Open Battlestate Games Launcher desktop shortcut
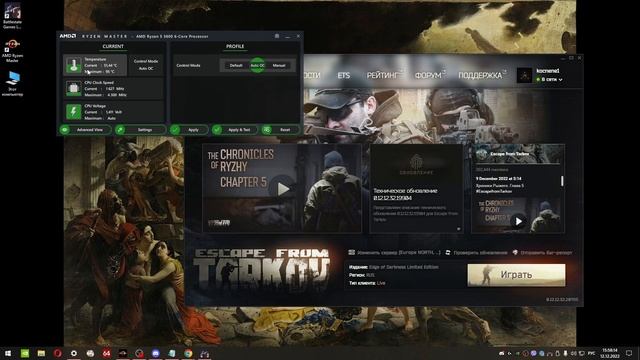Screen dimensions: 640x360 click(x=12, y=16)
